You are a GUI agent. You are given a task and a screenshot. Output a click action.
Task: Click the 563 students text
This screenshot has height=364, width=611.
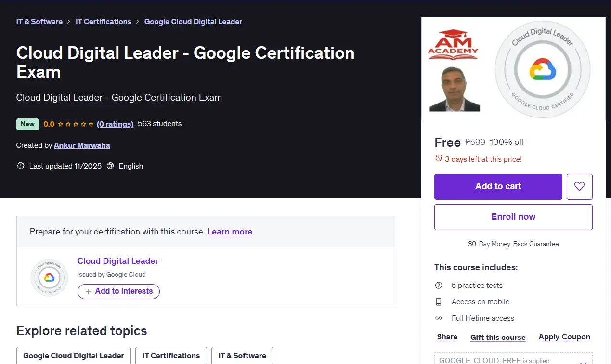[160, 124]
